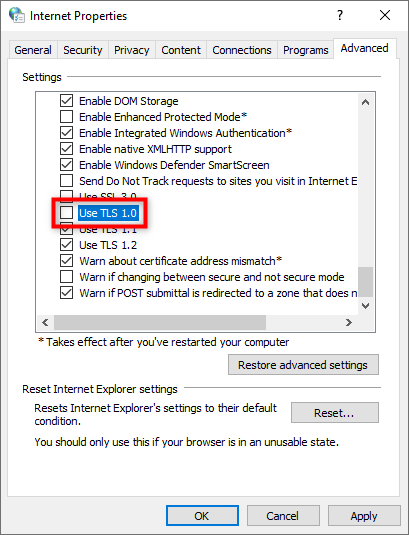
Task: Uncheck Enable DOM Storage
Action: click(x=67, y=101)
